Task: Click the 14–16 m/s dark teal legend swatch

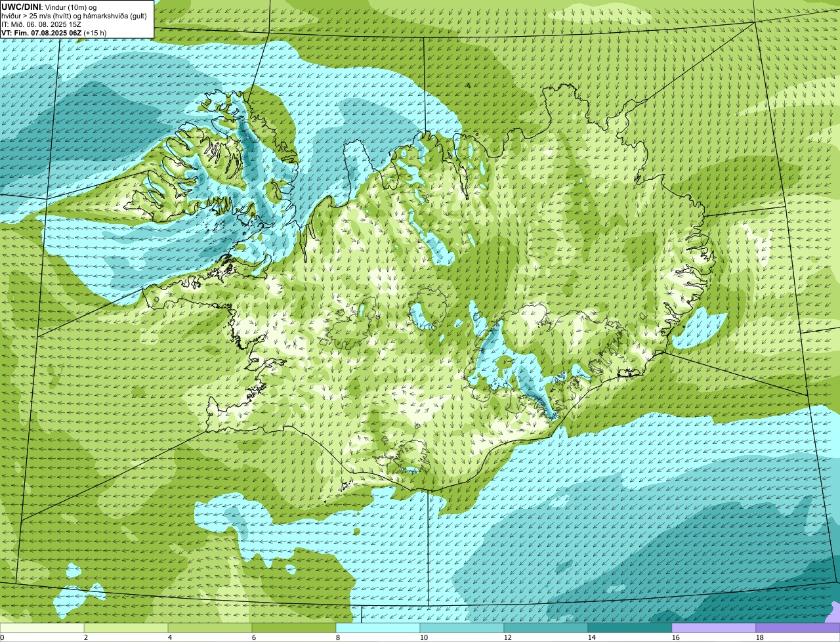Action: 630,628
